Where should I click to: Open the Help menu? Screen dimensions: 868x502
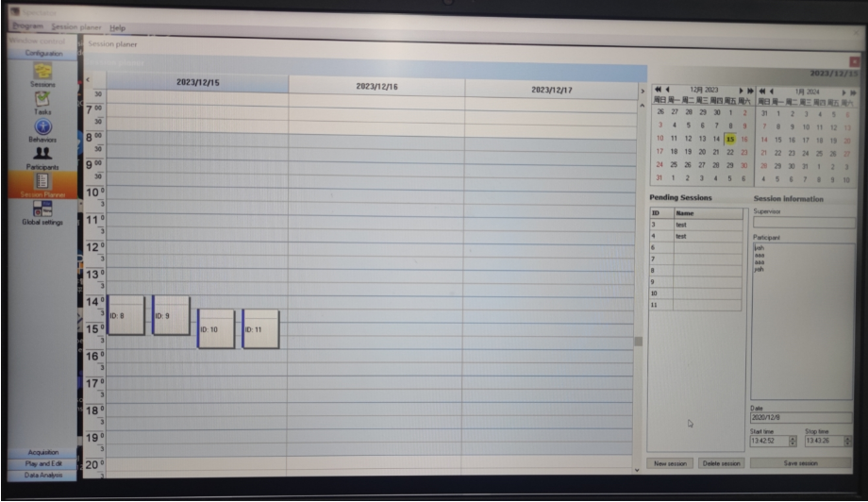pyautogui.click(x=117, y=27)
